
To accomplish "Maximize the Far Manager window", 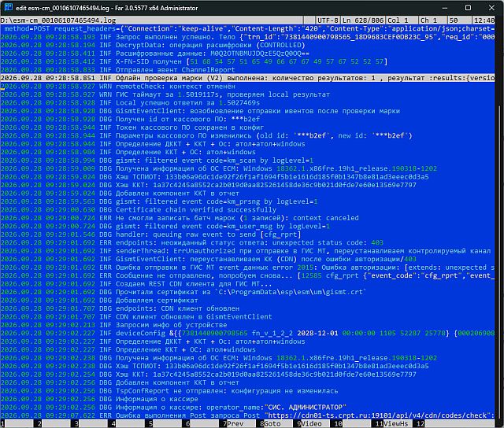I will pos(468,8).
